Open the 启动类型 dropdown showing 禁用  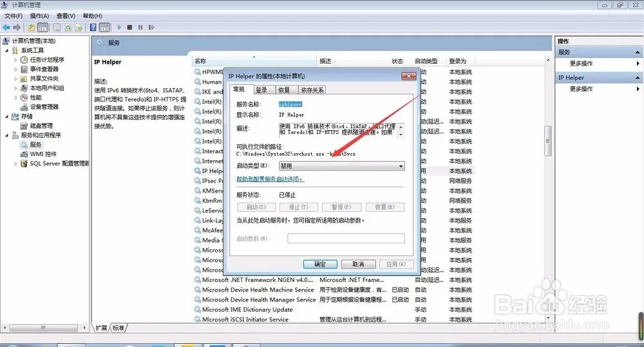(x=342, y=166)
